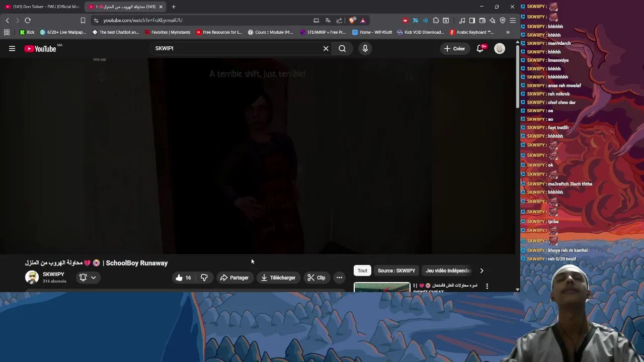
Task: Open Kick VOD Download bookmark
Action: coord(421,32)
